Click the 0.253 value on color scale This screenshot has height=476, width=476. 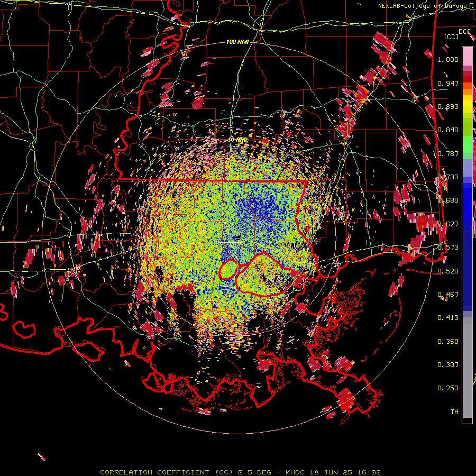pyautogui.click(x=448, y=388)
